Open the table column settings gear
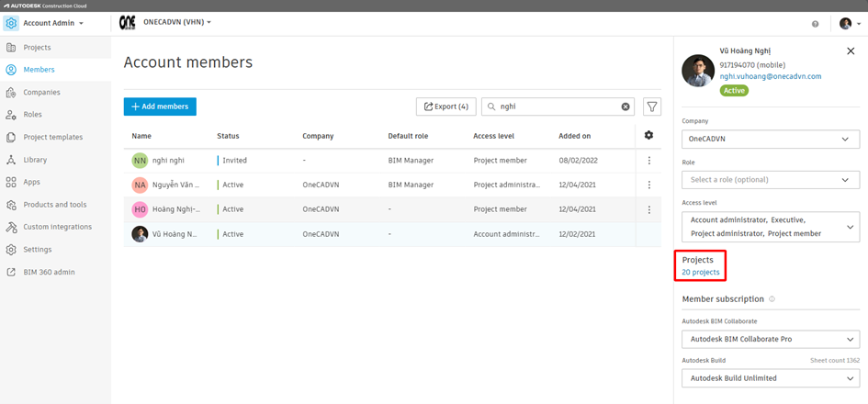The height and width of the screenshot is (404, 868). pyautogui.click(x=648, y=135)
